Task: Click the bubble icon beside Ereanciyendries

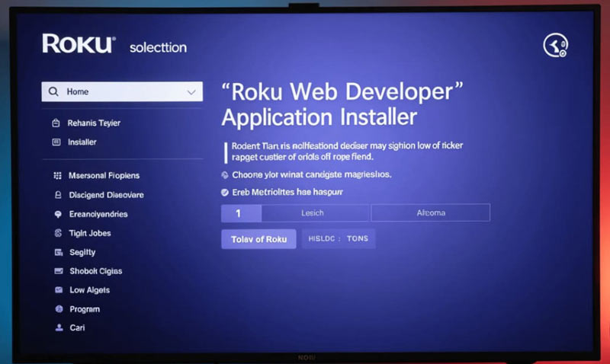Action: pyautogui.click(x=58, y=214)
